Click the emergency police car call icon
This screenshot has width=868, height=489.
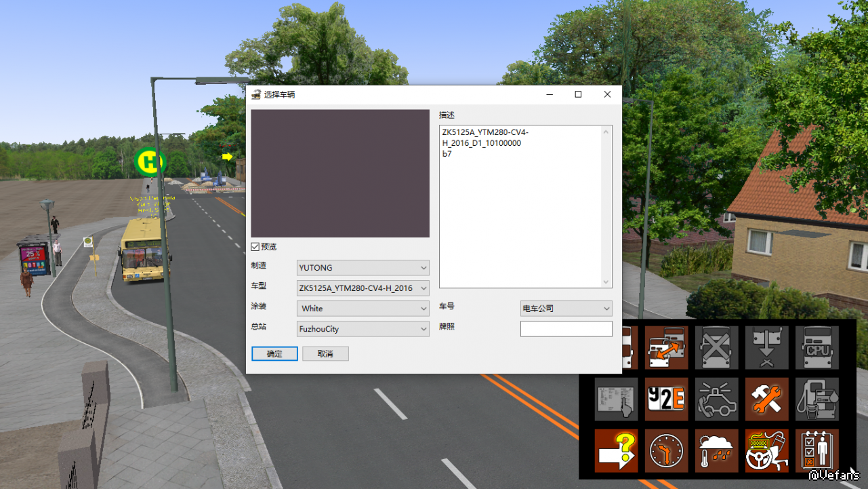click(x=716, y=399)
